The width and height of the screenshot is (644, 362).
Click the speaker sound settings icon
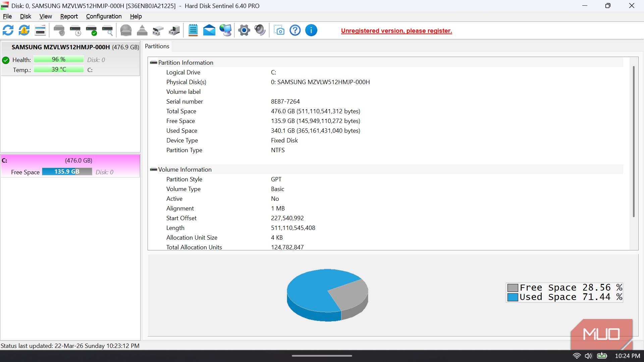(x=260, y=31)
